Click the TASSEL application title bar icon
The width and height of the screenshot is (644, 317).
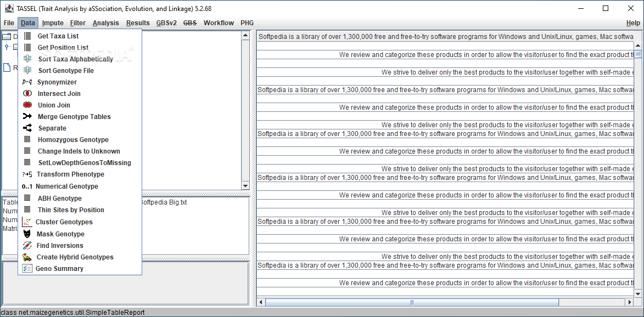click(x=9, y=8)
